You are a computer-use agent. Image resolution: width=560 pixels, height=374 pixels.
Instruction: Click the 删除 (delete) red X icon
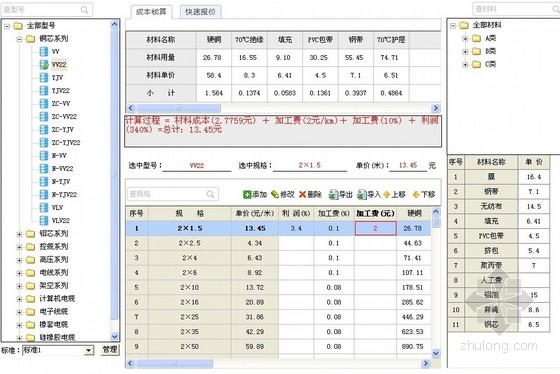pyautogui.click(x=302, y=194)
